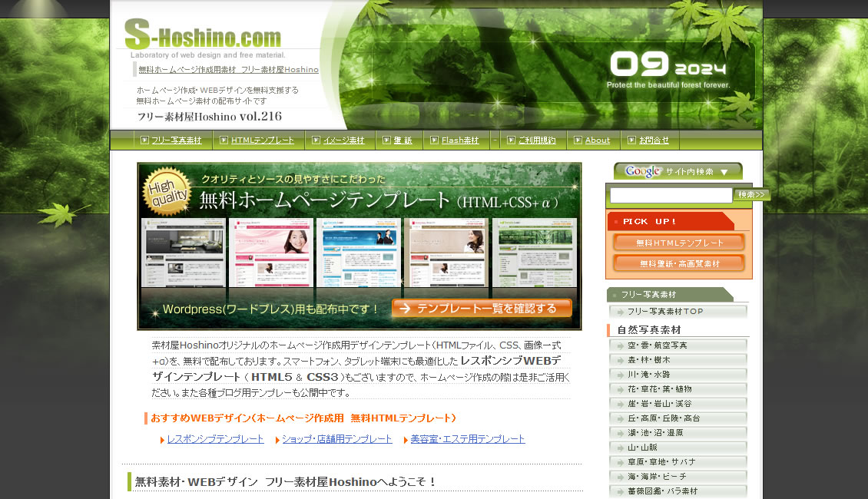Click arrow icon beside 壁紙 nav item
Viewport: 868px width, 499px height.
[x=386, y=140]
